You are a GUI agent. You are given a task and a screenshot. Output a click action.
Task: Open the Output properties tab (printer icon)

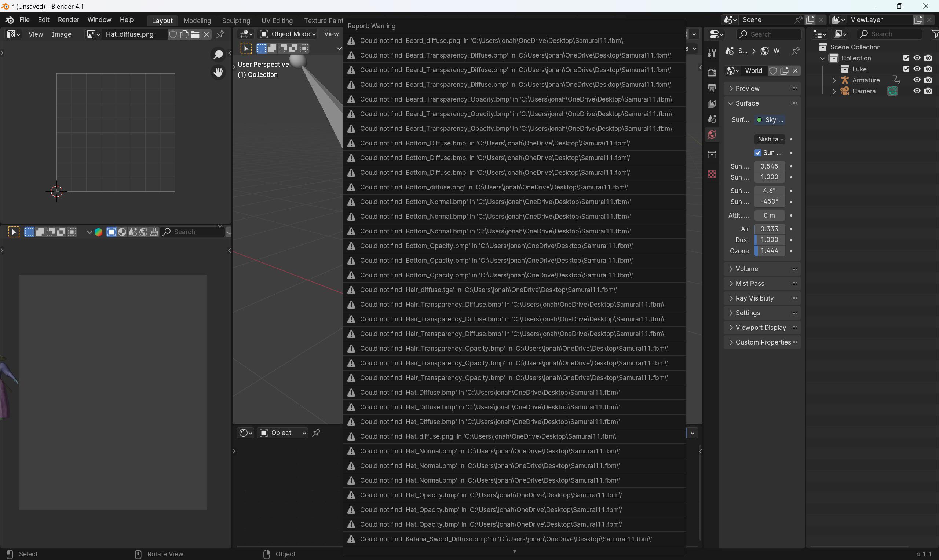point(711,88)
